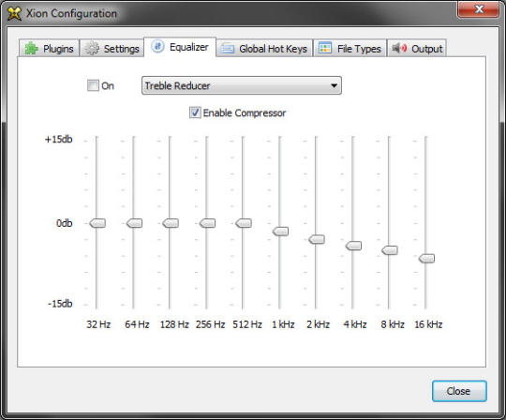Viewport: 506px width, 420px height.
Task: Click the File Types grid icon
Action: point(325,48)
